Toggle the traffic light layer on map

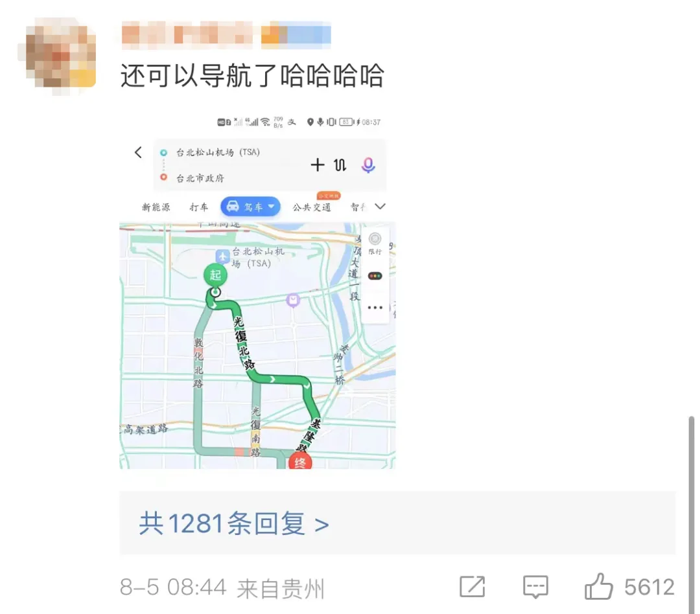[375, 276]
